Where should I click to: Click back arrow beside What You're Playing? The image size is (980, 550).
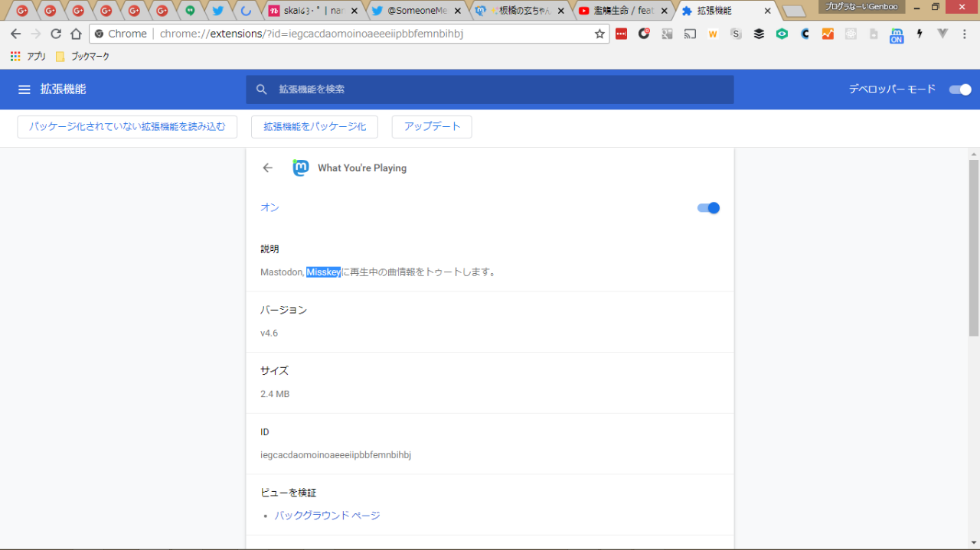tap(267, 168)
